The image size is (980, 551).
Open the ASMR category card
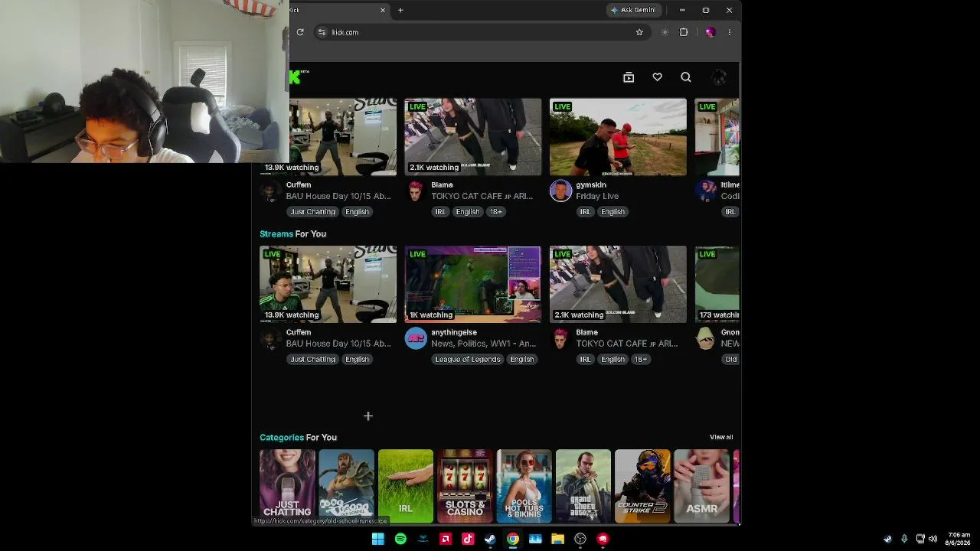click(701, 486)
